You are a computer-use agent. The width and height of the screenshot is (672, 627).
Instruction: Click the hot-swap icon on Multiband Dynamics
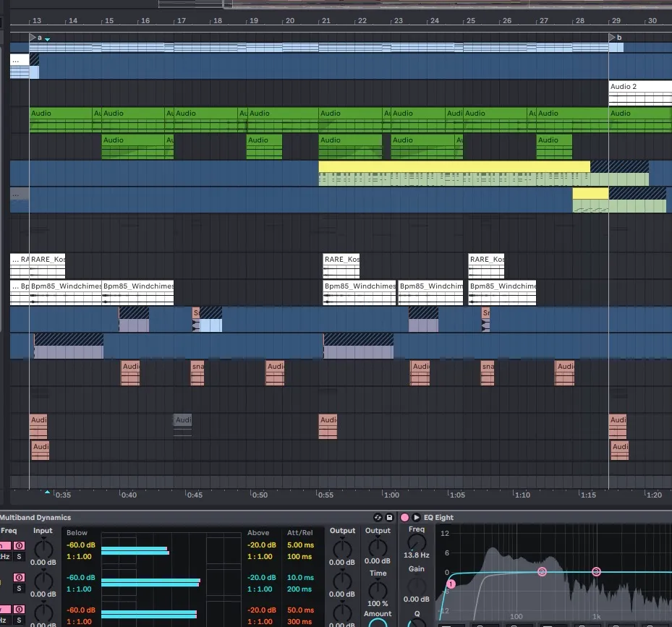pyautogui.click(x=378, y=518)
